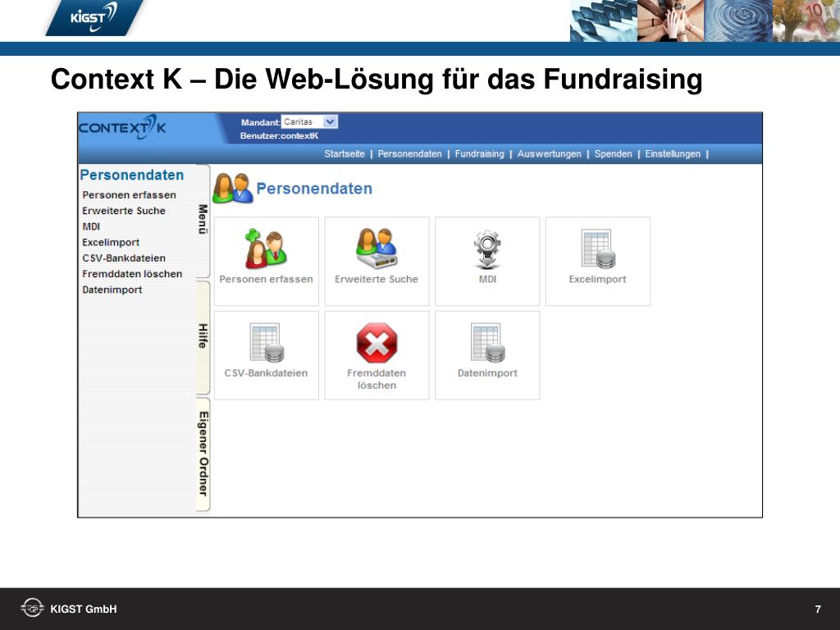
Task: Click MDI link in sidebar
Action: [x=91, y=226]
